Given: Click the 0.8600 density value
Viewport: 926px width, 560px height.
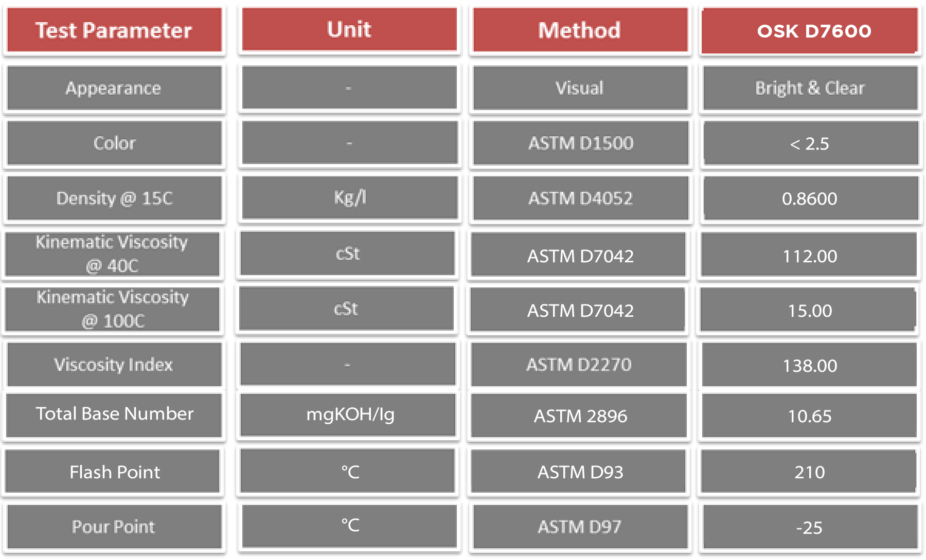Looking at the screenshot, I should [810, 198].
